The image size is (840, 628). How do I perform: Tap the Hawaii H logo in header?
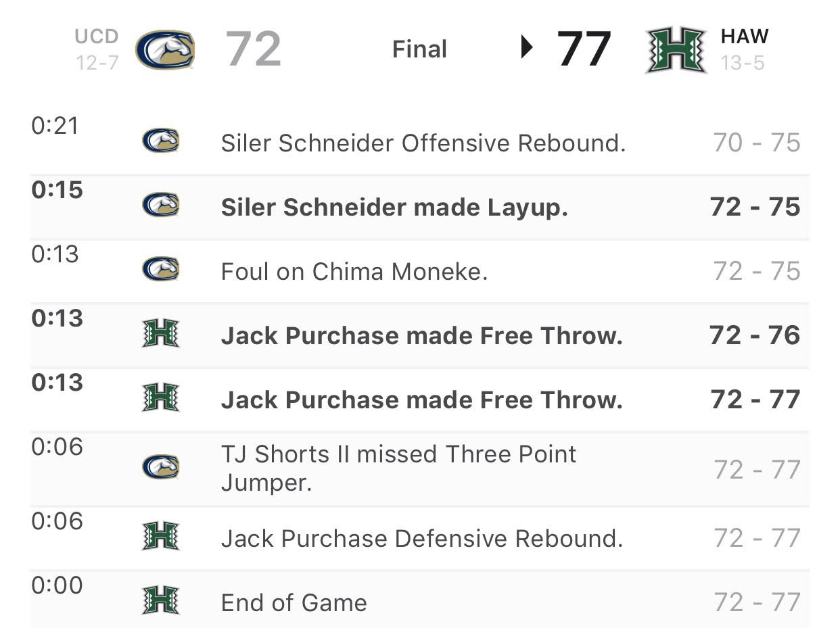(x=676, y=49)
